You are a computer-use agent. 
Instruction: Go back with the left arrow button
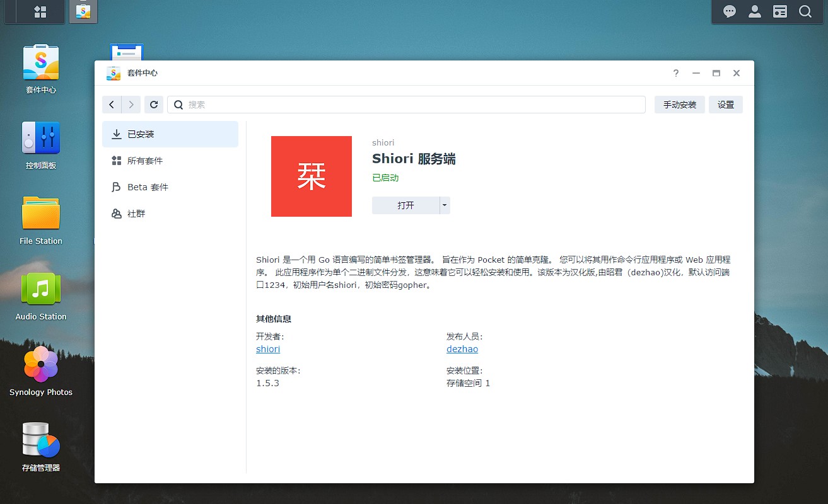[112, 105]
